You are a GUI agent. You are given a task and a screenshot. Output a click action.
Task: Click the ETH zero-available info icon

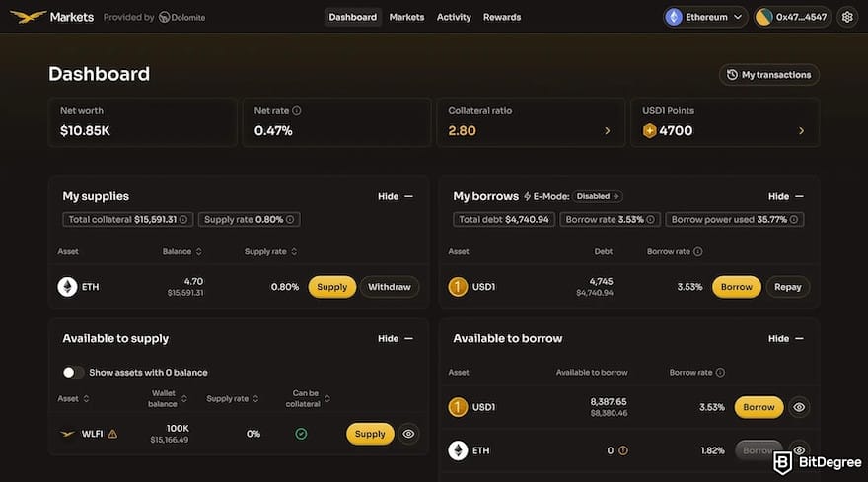(623, 450)
